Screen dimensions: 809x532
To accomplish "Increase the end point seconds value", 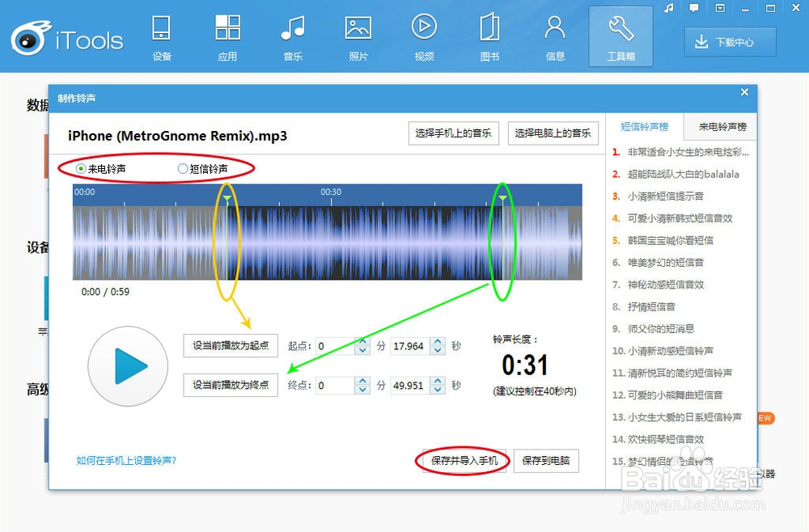I will click(438, 381).
